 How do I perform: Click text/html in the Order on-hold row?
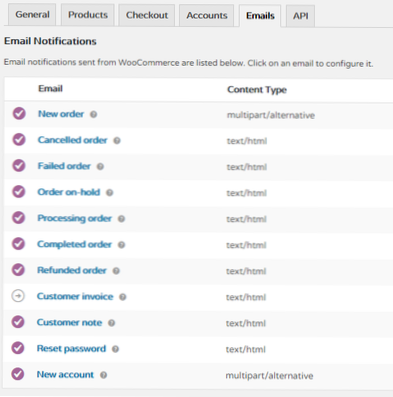coord(246,193)
